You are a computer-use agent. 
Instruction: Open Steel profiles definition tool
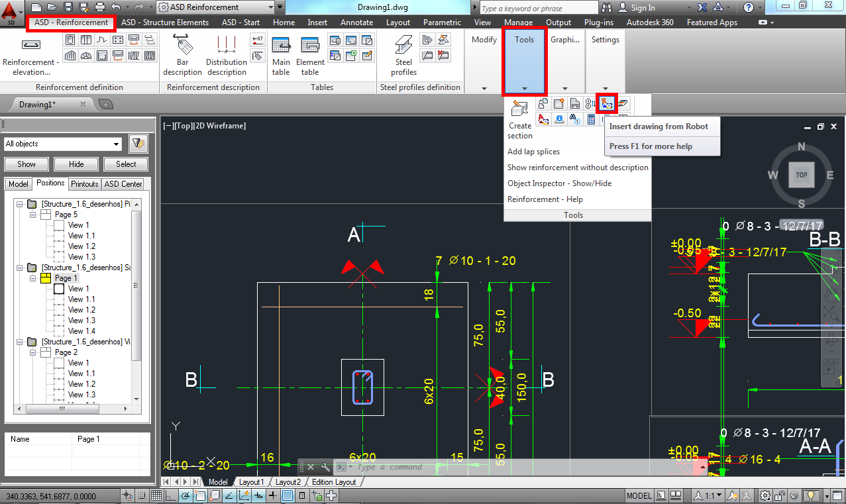coord(403,56)
